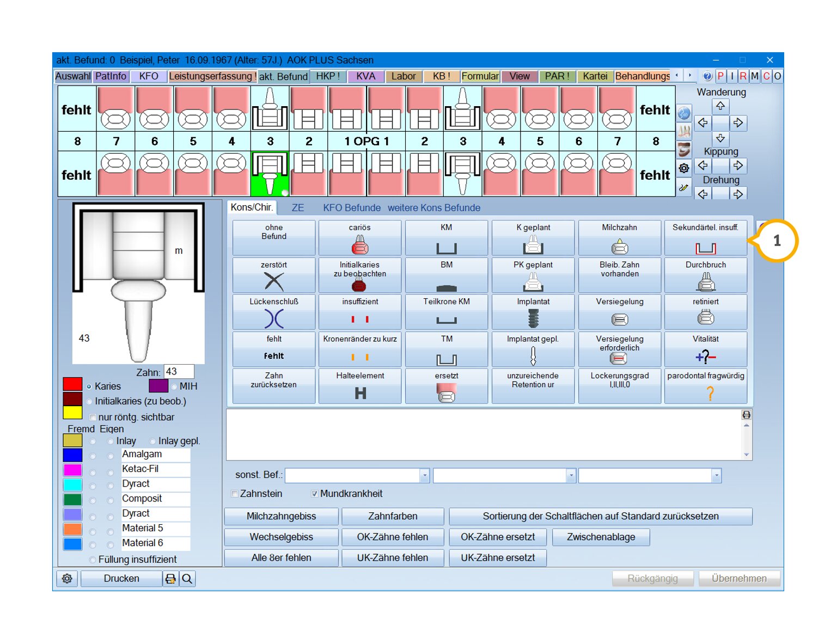The image size is (837, 644).
Task: Click the purple MIH color swatch
Action: [x=158, y=386]
